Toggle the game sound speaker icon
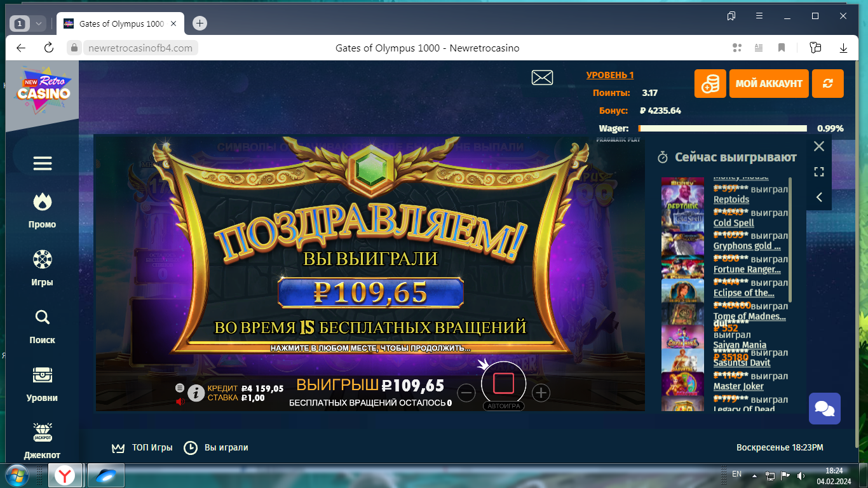Viewport: 868px width, 488px height. [180, 401]
